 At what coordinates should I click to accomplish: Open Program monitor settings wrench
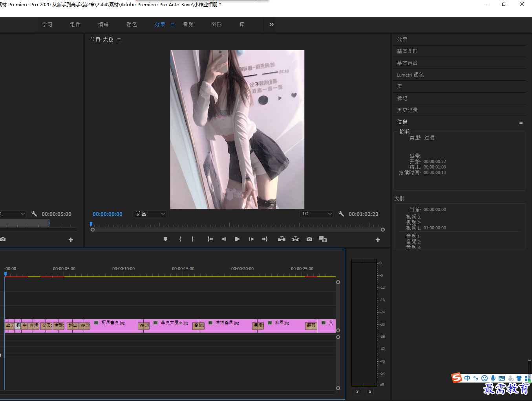[x=341, y=214]
